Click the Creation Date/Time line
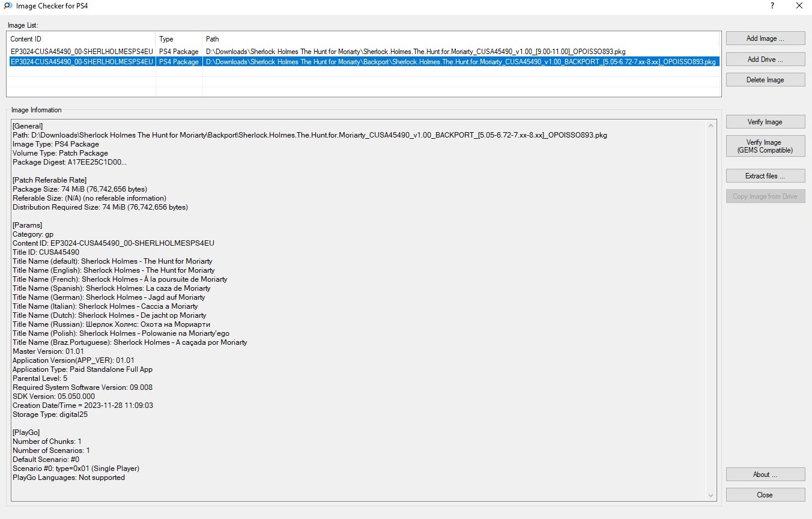This screenshot has width=812, height=519. (83, 405)
